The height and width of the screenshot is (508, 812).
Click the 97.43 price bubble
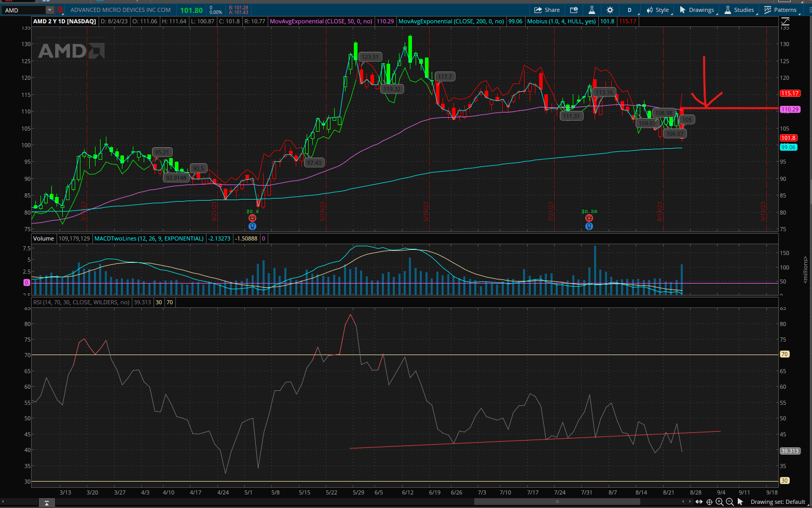pyautogui.click(x=314, y=162)
